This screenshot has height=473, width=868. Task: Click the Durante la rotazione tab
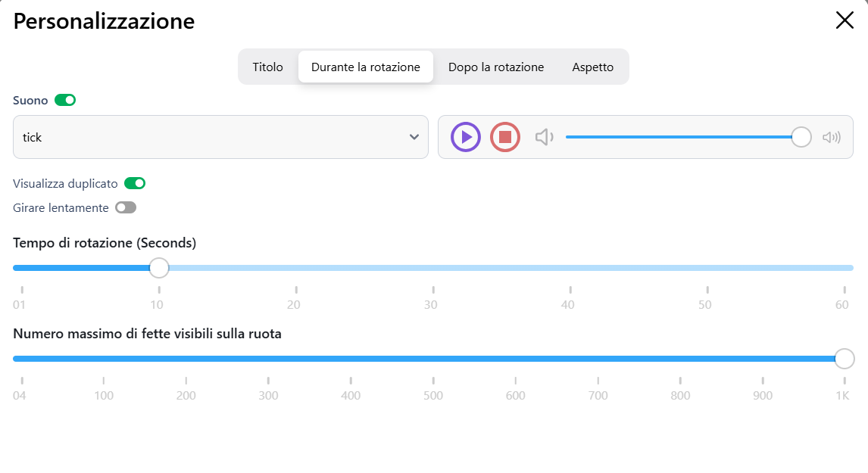point(366,67)
